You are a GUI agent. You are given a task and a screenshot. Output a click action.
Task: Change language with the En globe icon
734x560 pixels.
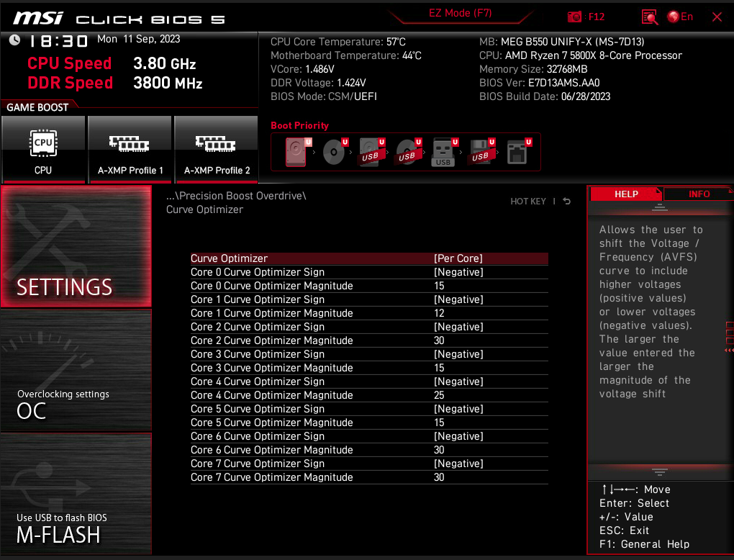(x=681, y=17)
